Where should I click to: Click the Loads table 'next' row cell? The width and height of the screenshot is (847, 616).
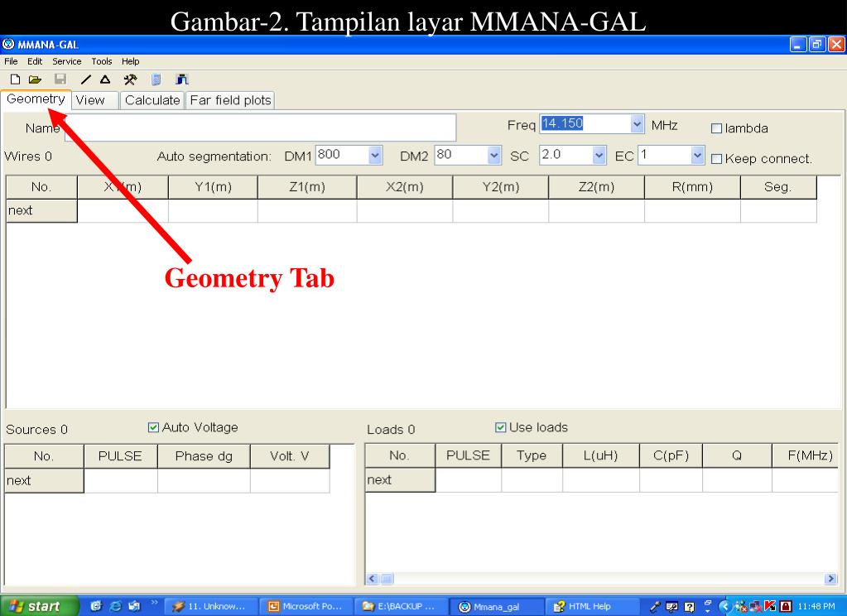point(400,480)
